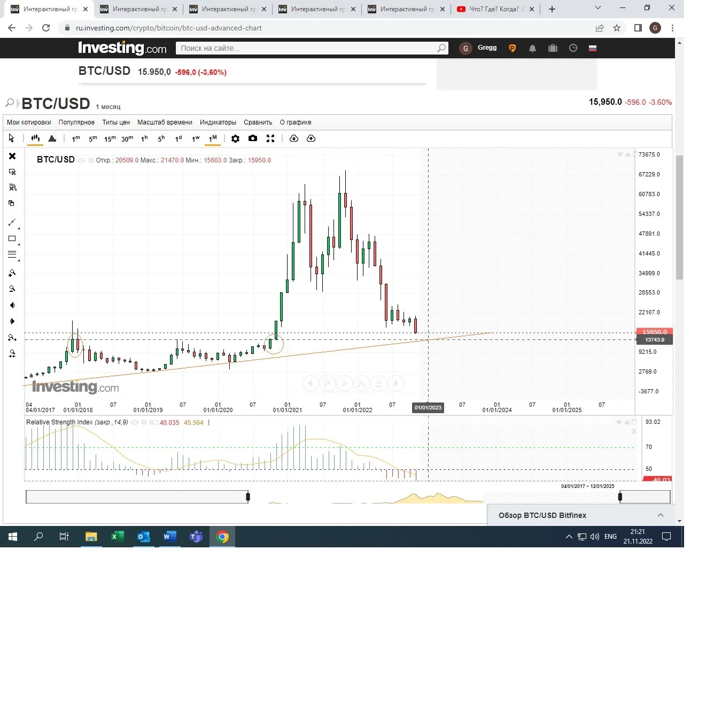
Task: Open the Масштаб времени menu
Action: point(165,122)
